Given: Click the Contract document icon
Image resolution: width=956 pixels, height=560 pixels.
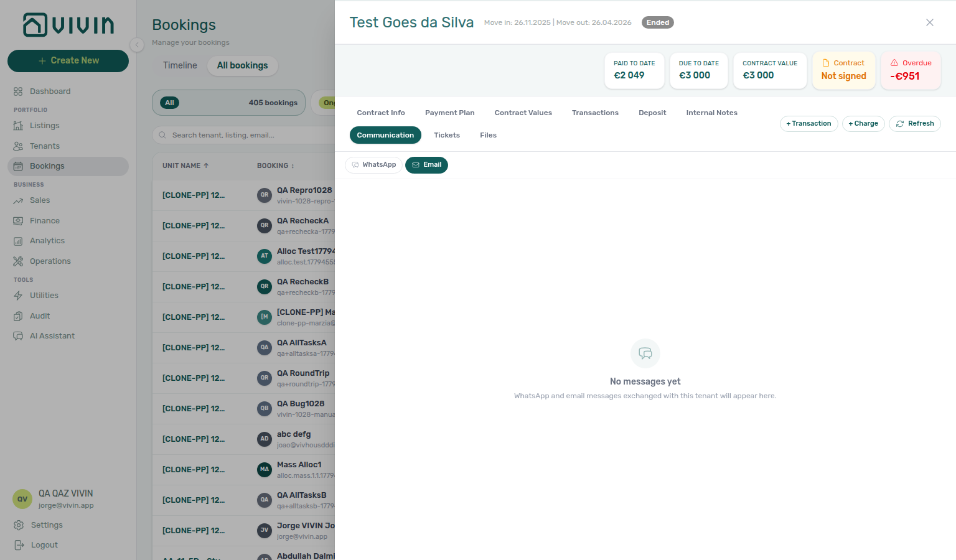Looking at the screenshot, I should tap(826, 63).
